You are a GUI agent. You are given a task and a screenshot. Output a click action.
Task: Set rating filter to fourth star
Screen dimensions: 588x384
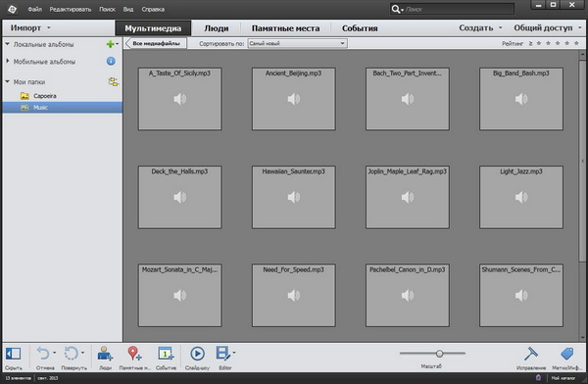pos(567,43)
